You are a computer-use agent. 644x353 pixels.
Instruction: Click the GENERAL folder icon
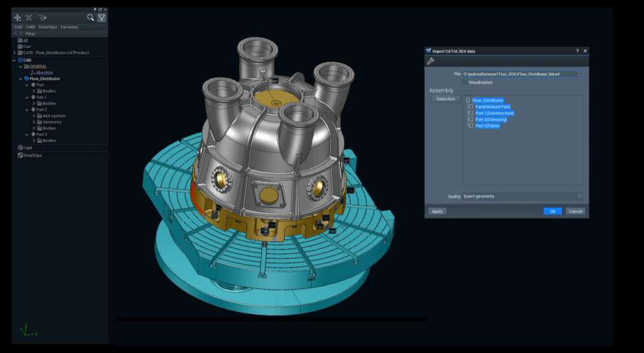pos(26,66)
